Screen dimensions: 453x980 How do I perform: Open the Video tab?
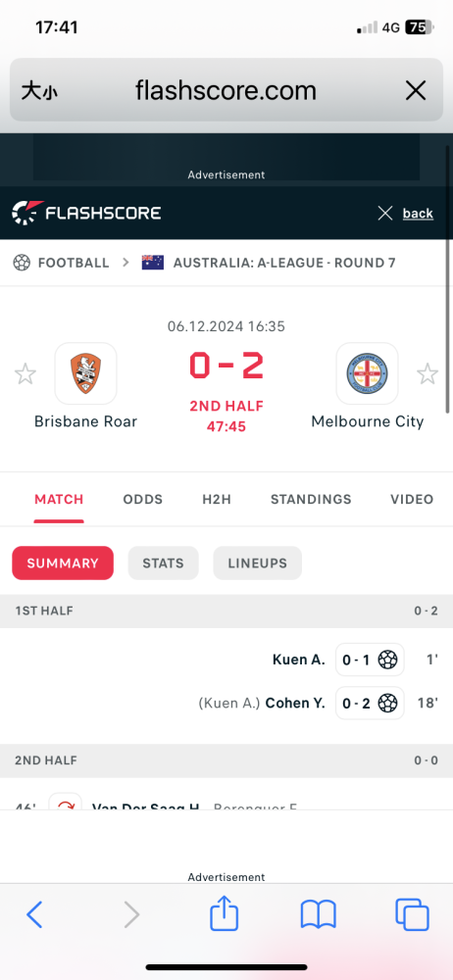[412, 500]
